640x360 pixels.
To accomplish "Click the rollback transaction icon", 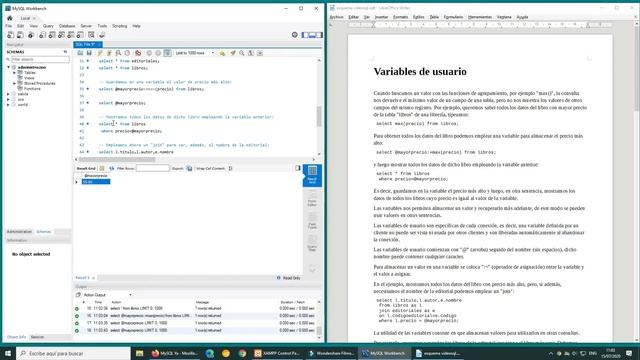I will [158, 53].
